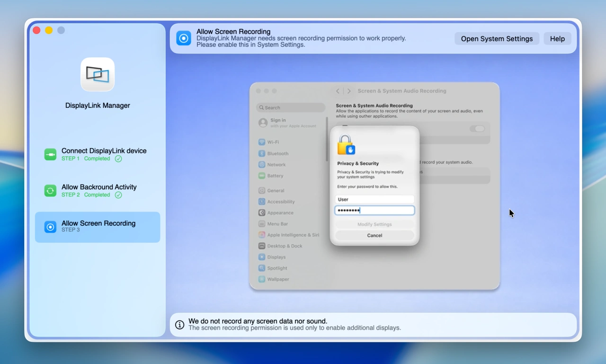The image size is (606, 364).
Task: Click the yellow minimize button of DisplayLink Manager
Action: click(49, 30)
